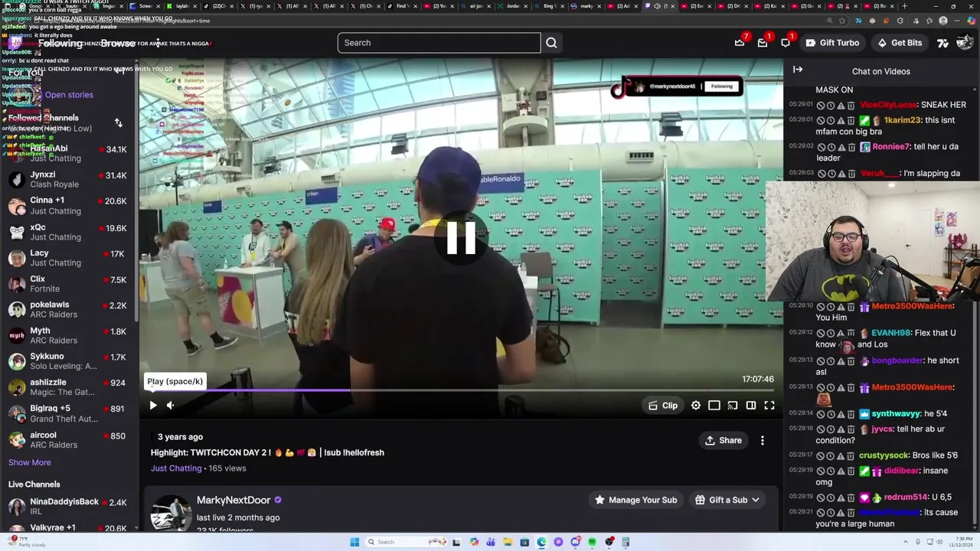The width and height of the screenshot is (980, 551).
Task: Open the BigIraq +5 channel entry
Action: tap(69, 413)
